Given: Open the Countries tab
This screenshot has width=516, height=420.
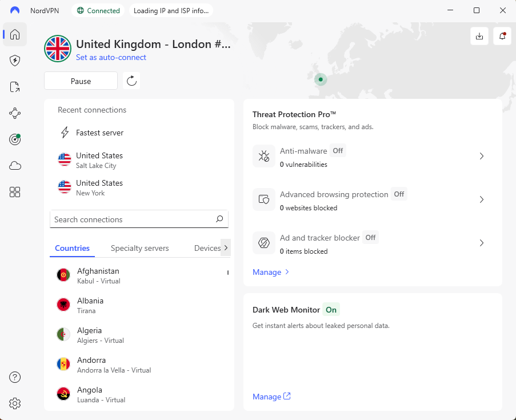Looking at the screenshot, I should (72, 248).
